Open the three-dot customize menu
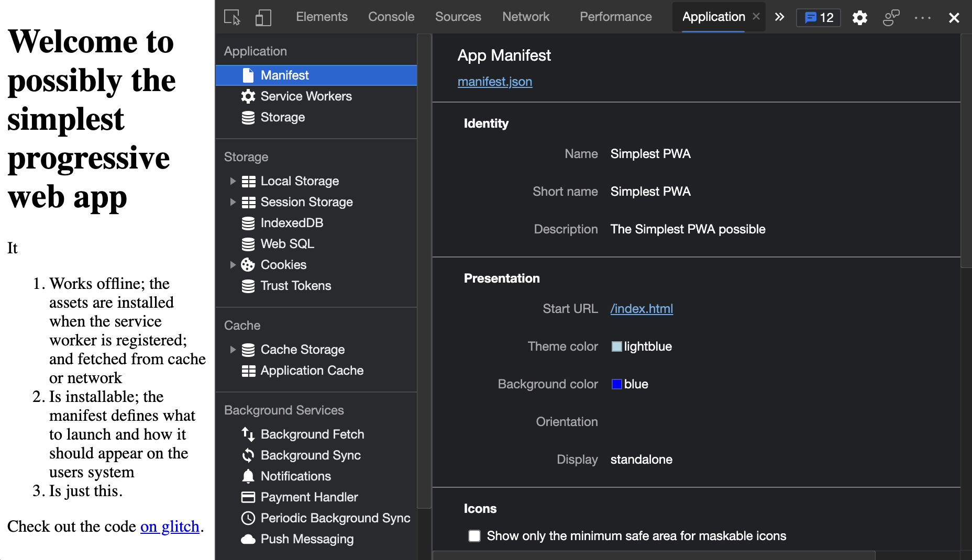Viewport: 972px width, 560px height. click(x=922, y=17)
